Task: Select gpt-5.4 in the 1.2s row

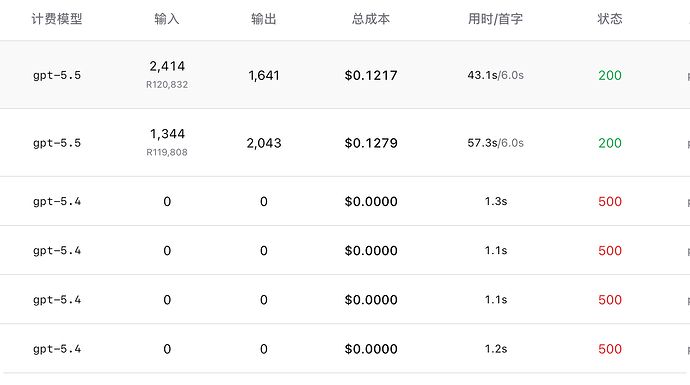Action: 57,349
